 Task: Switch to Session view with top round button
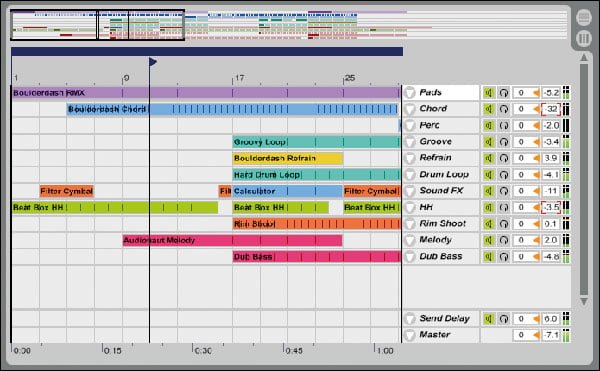[x=584, y=18]
